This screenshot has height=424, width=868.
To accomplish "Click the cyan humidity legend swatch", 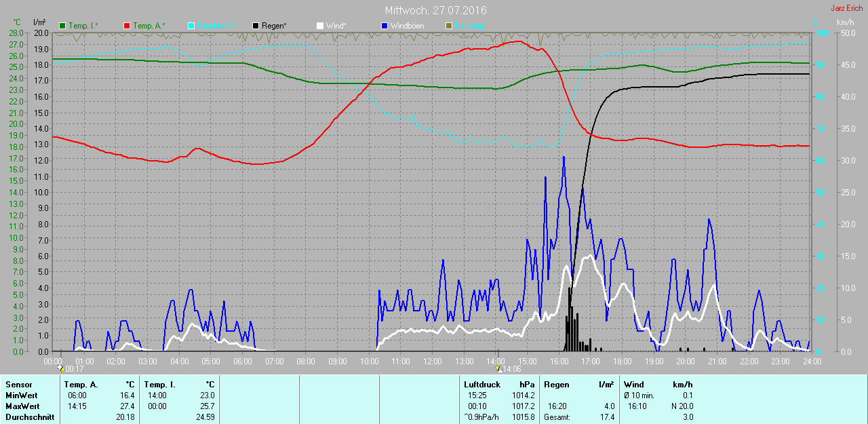I will (191, 25).
